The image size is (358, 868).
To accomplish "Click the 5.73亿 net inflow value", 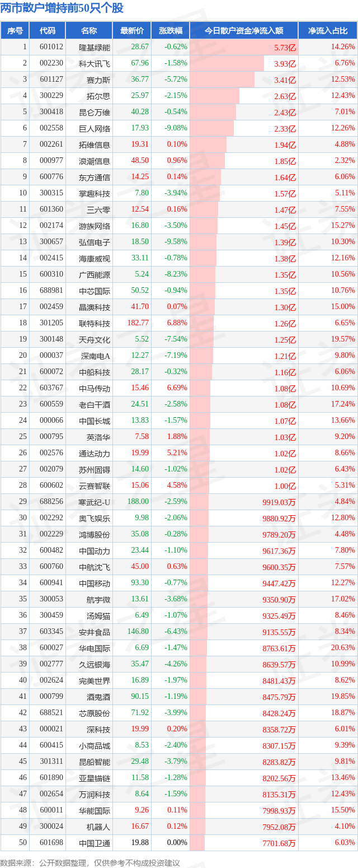I will (285, 48).
